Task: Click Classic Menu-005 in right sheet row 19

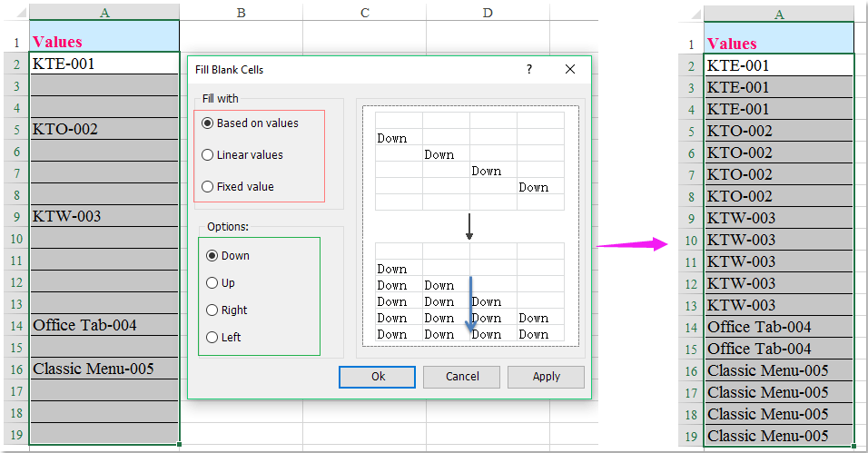Action: (x=779, y=436)
